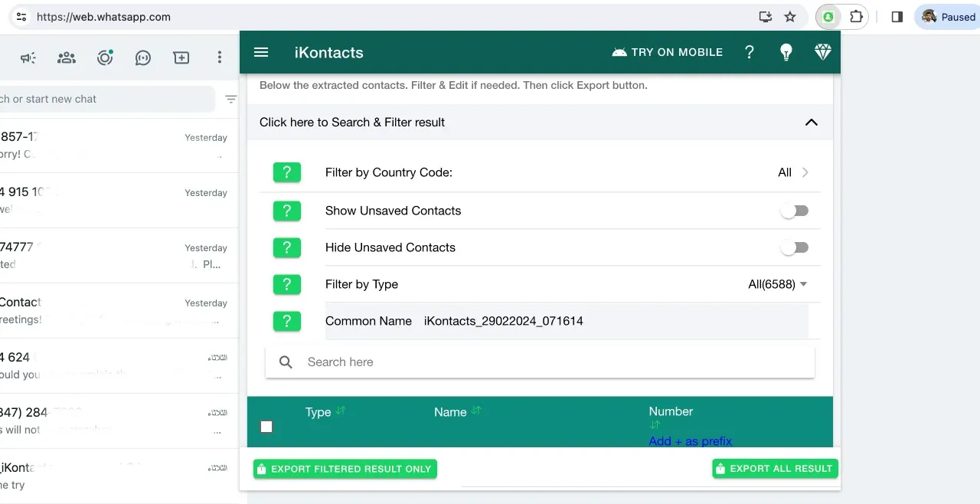Click WhatsApp new chat icon
The width and height of the screenshot is (980, 504).
(x=181, y=57)
